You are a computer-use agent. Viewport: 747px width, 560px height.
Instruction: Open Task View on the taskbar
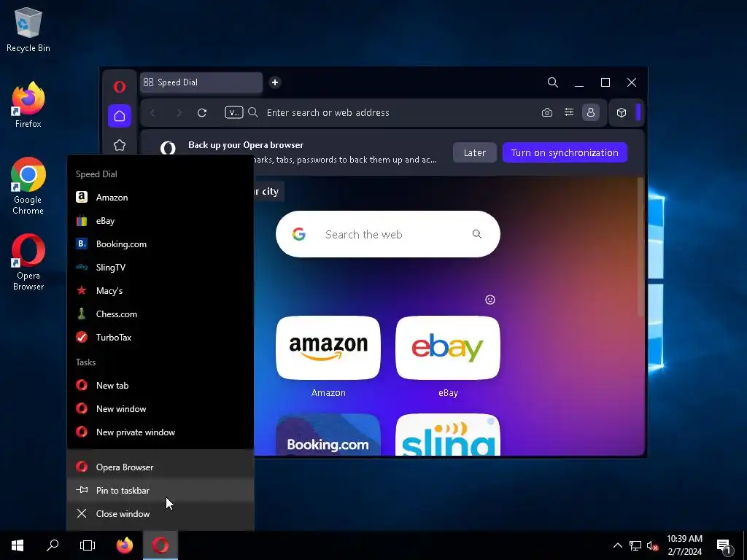click(x=88, y=545)
